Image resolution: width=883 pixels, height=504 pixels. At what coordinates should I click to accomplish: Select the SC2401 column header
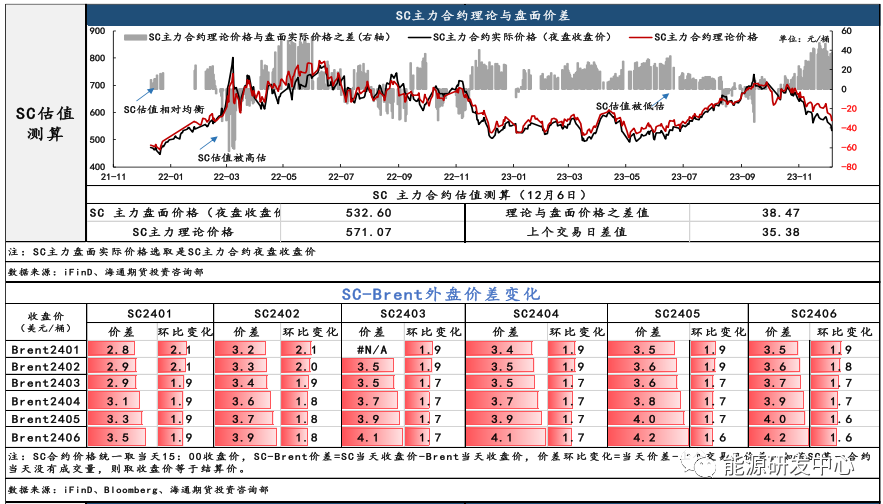[x=150, y=314]
